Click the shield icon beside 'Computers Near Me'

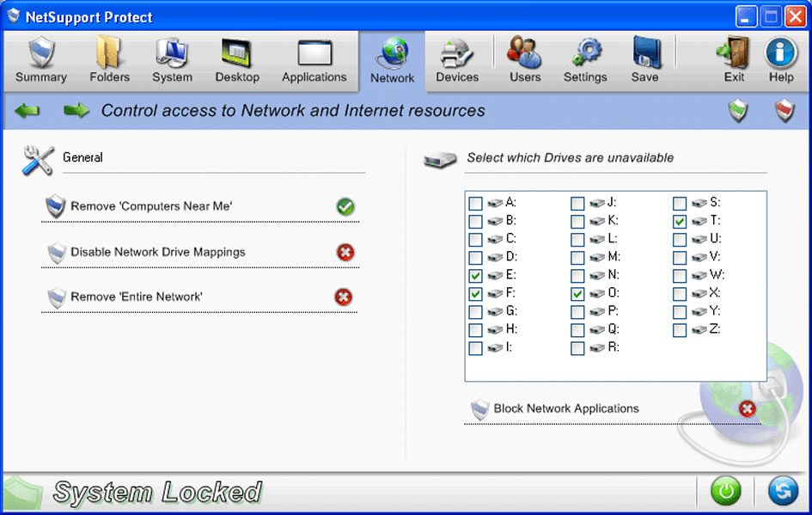point(55,206)
